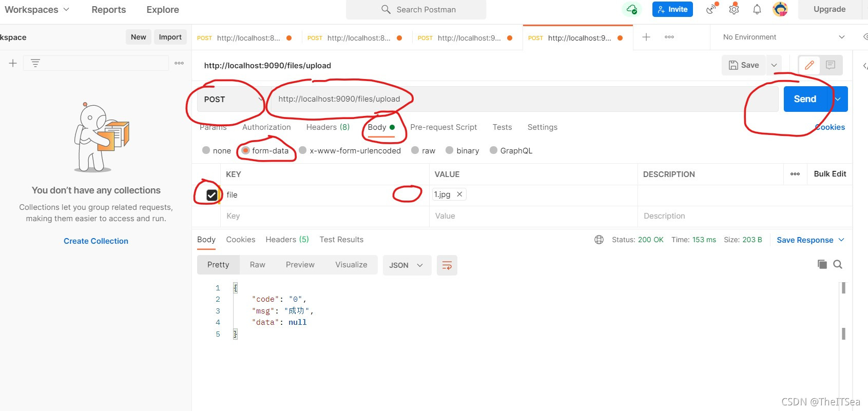Expand Send options arrow
The height and width of the screenshot is (411, 868).
click(838, 99)
